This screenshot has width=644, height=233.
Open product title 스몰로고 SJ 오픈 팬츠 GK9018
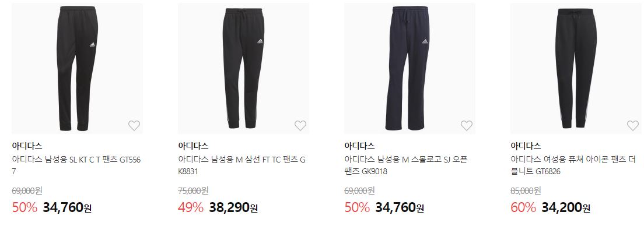(x=406, y=165)
